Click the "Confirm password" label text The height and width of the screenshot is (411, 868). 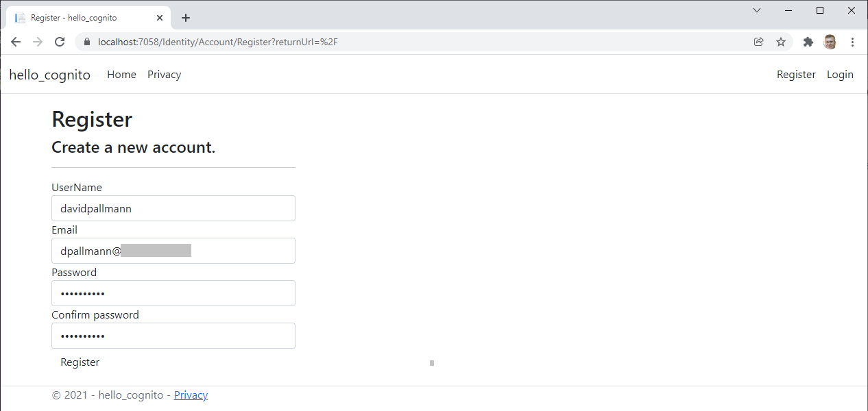[x=95, y=315]
